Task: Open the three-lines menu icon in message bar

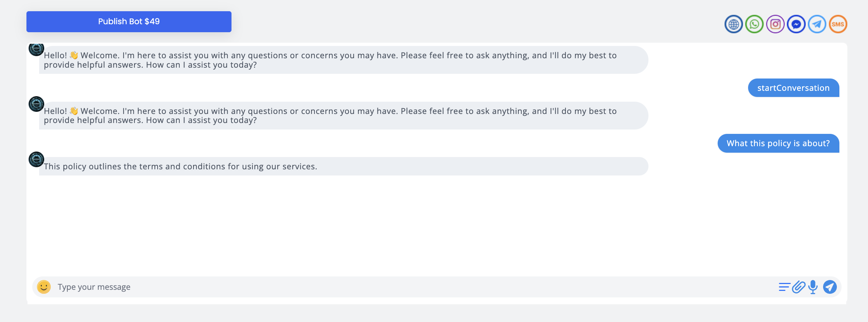Action: 784,287
